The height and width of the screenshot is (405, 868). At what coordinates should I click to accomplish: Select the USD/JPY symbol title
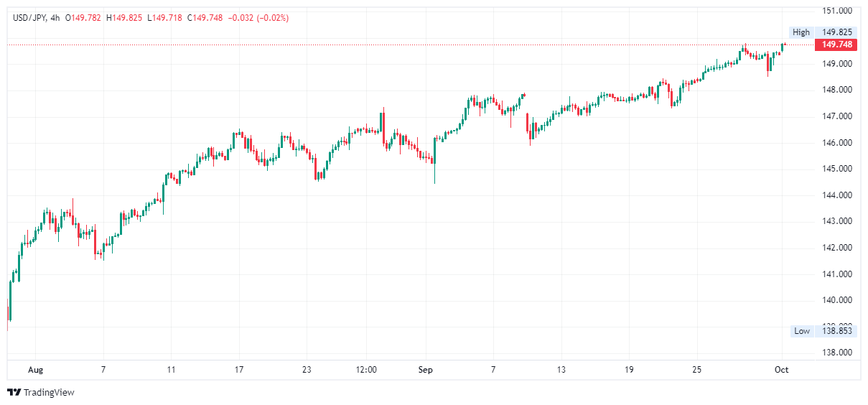click(29, 18)
